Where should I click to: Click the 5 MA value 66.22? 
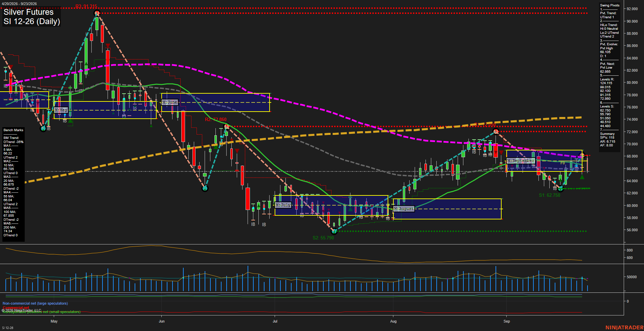(8, 153)
